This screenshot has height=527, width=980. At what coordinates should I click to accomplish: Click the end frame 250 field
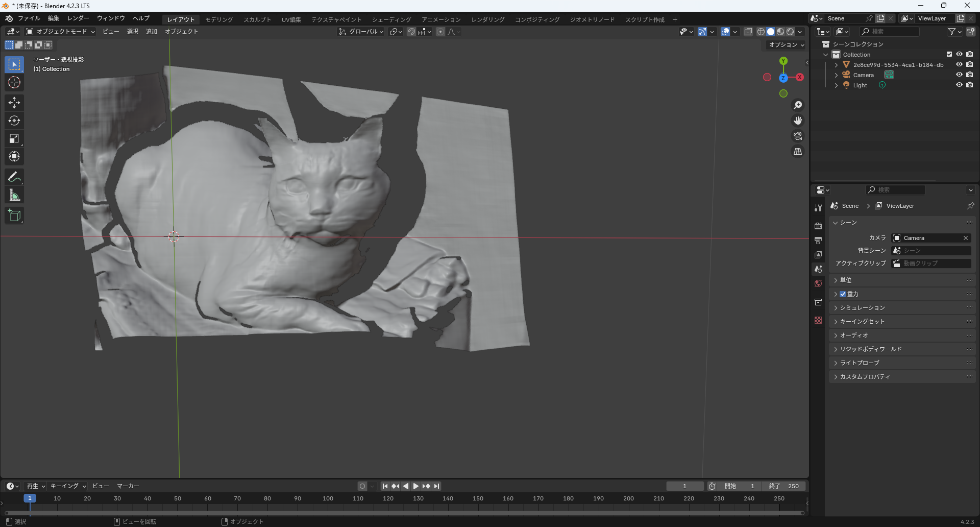pos(784,486)
